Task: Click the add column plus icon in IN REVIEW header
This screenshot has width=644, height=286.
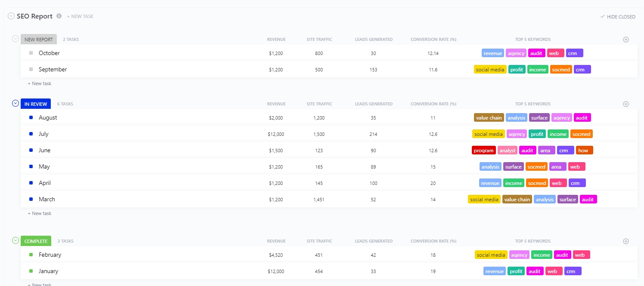Action: [x=626, y=104]
